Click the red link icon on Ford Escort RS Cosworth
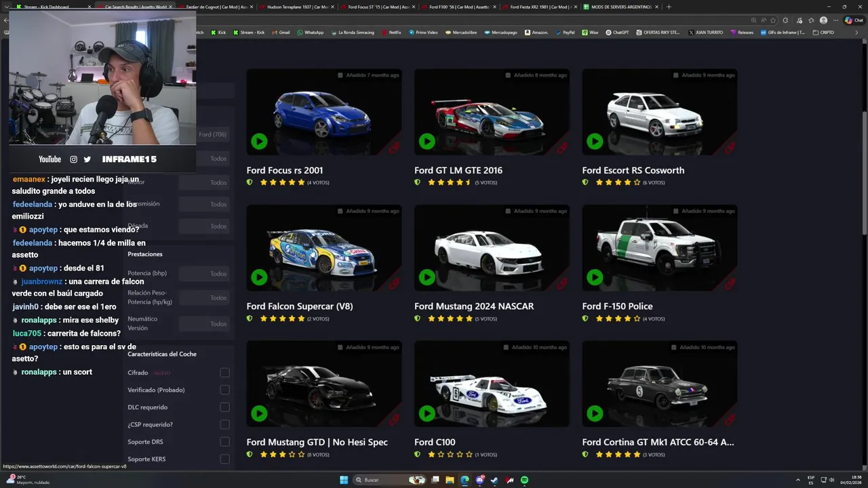Screen dimensions: 868x488 (729, 146)
